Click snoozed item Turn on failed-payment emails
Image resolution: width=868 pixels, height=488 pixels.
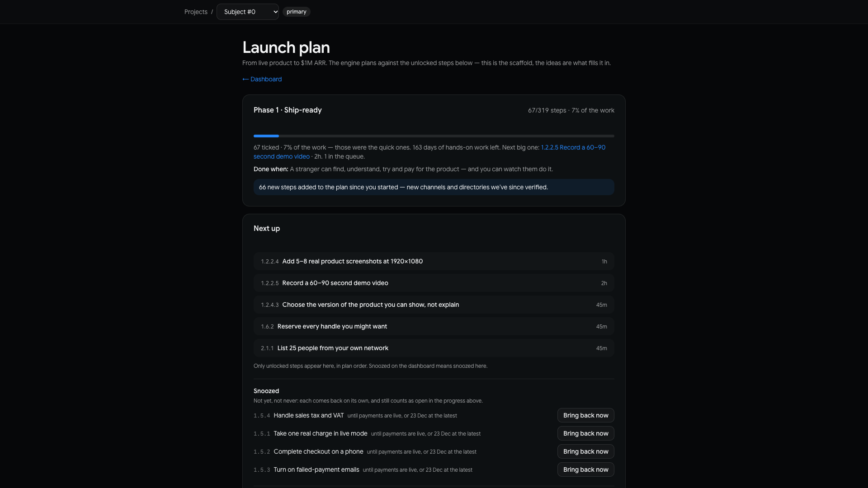tap(316, 469)
